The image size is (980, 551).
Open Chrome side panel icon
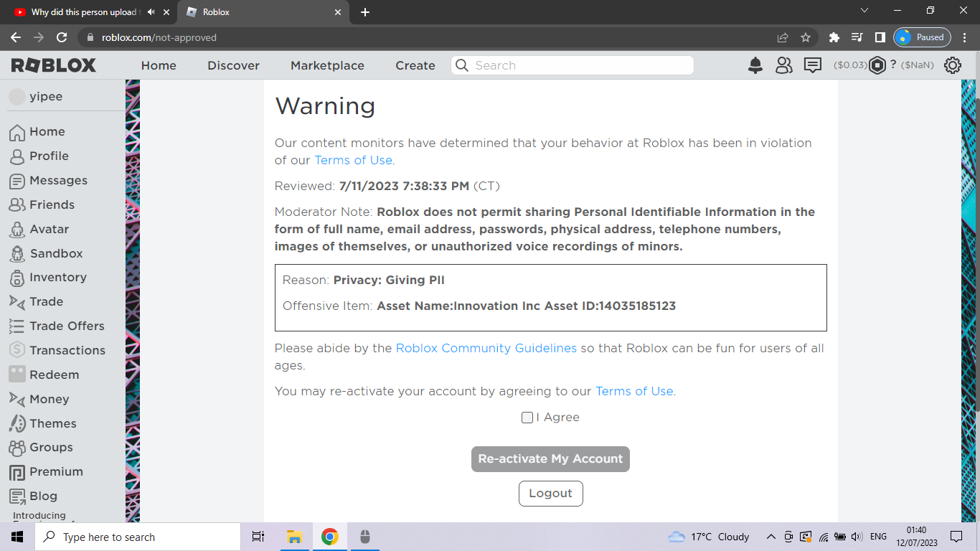[x=880, y=37]
